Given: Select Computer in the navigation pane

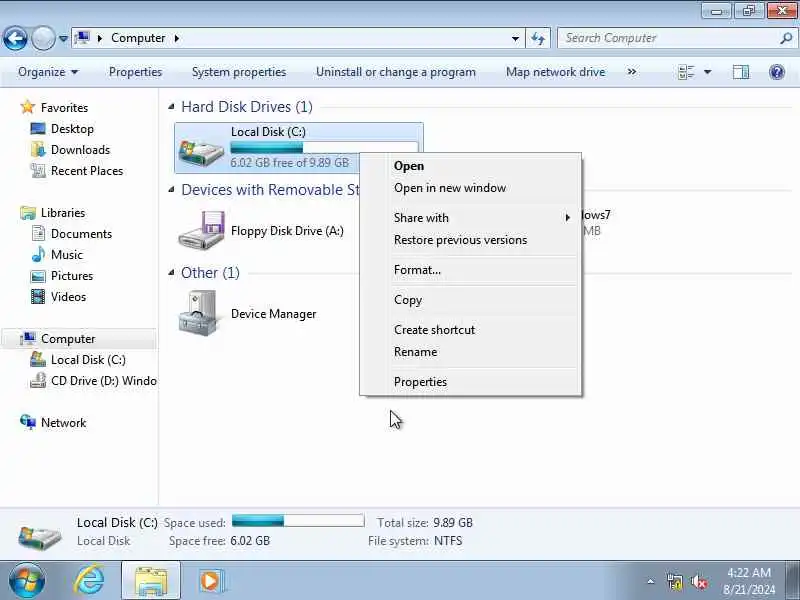Looking at the screenshot, I should [x=68, y=339].
